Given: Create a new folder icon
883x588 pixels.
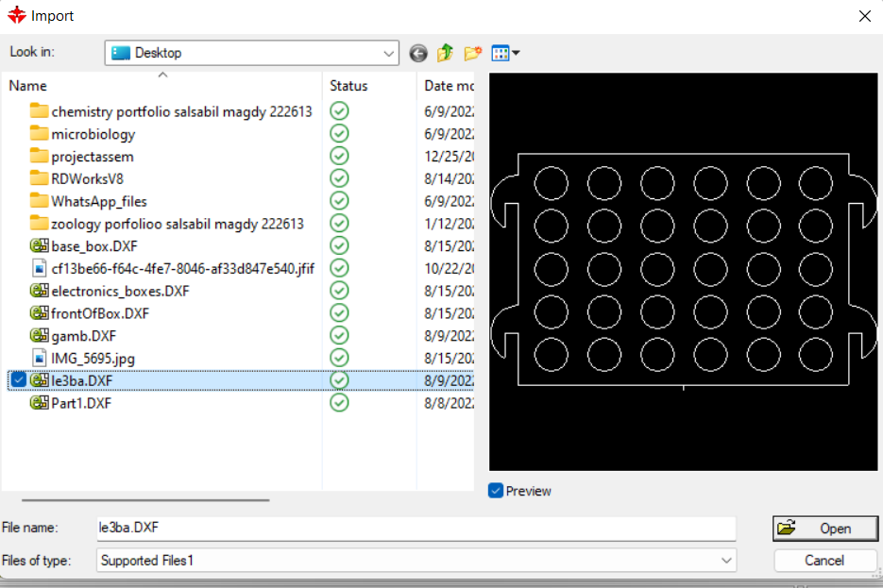Looking at the screenshot, I should click(472, 54).
